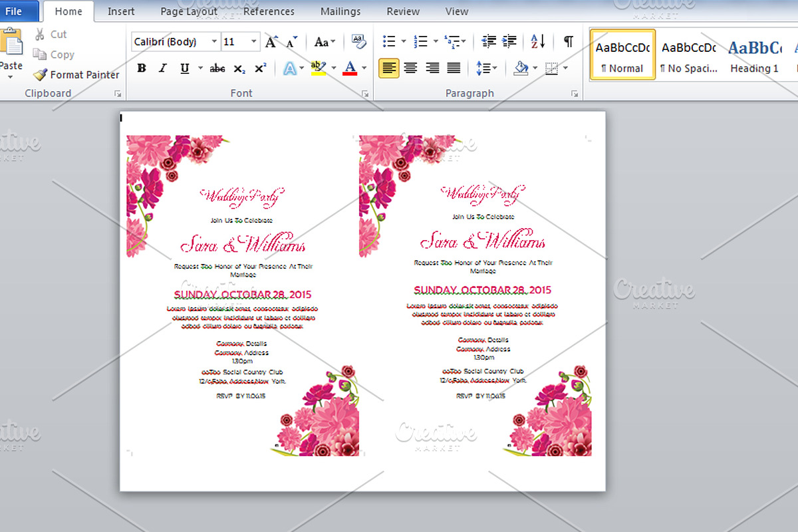Click the Copy icon
Image resolution: width=798 pixels, height=532 pixels.
point(40,55)
